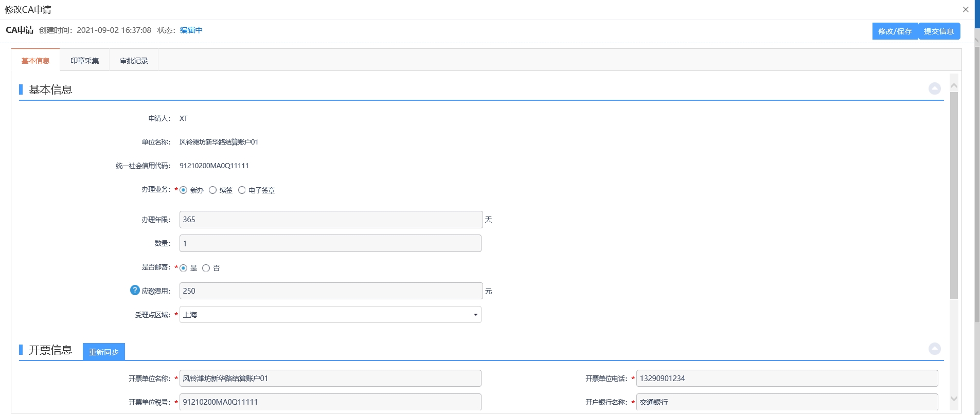Click the scroll up arrow of form panel

pos(954,85)
